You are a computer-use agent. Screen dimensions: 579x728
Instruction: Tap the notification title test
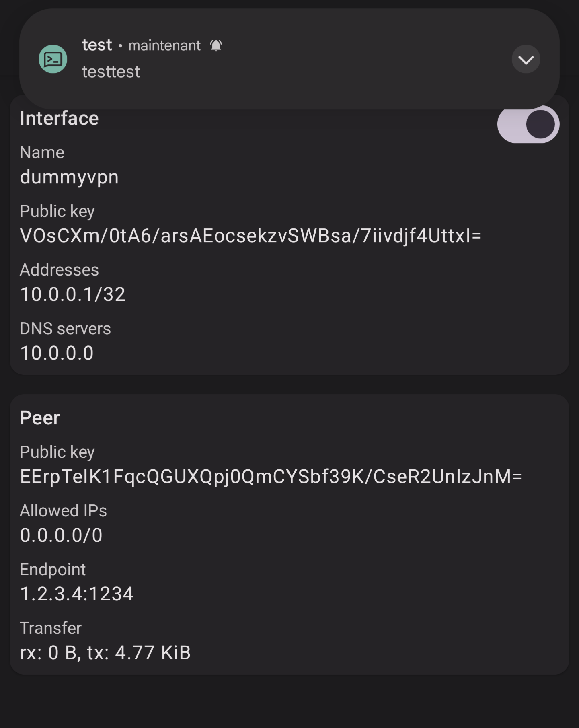tap(97, 45)
